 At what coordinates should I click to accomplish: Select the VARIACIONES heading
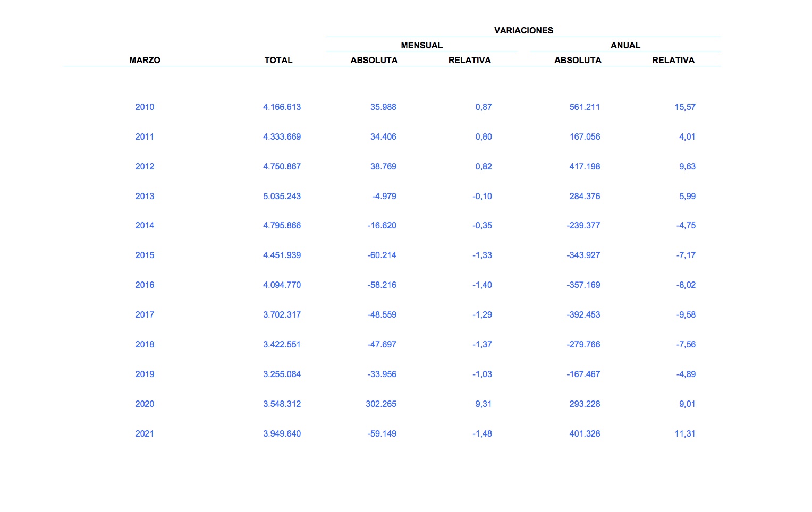(523, 30)
